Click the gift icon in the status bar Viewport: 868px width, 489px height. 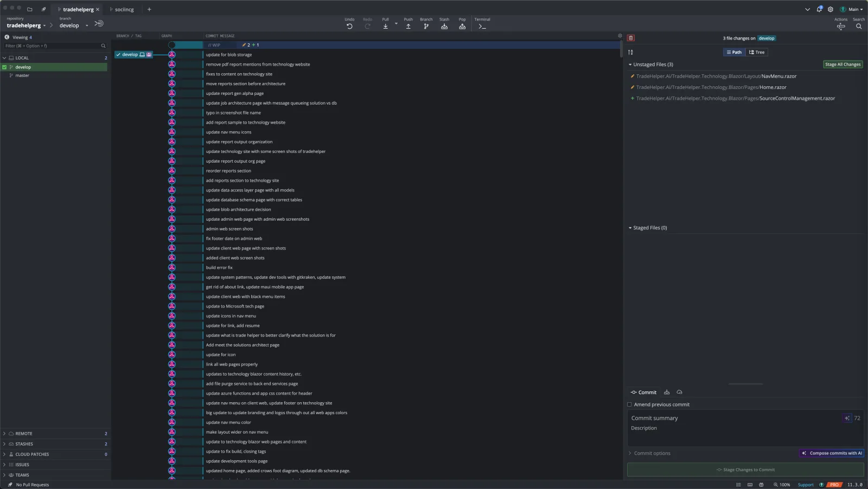761,485
